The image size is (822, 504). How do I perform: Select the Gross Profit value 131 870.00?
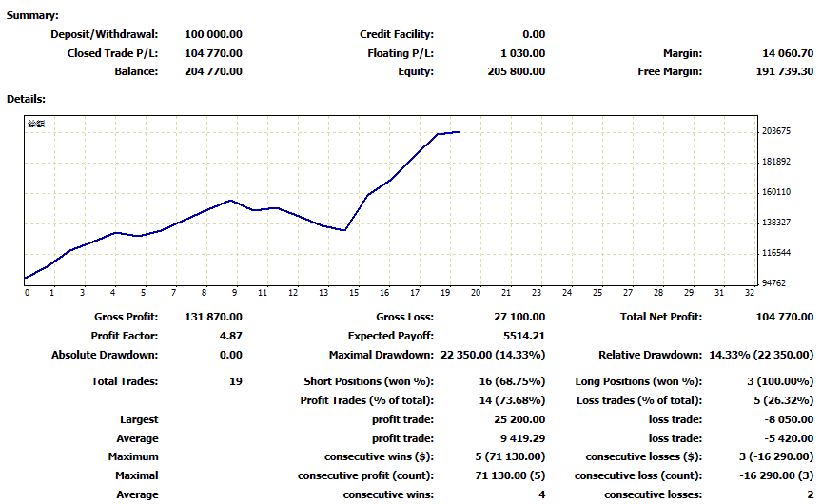(x=213, y=317)
